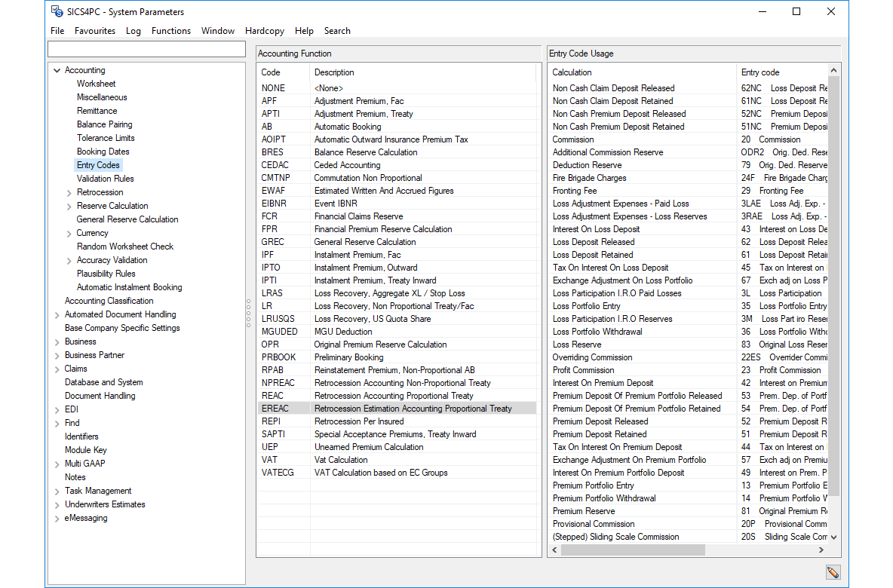Open the Functions menu
This screenshot has width=893, height=588.
(171, 31)
